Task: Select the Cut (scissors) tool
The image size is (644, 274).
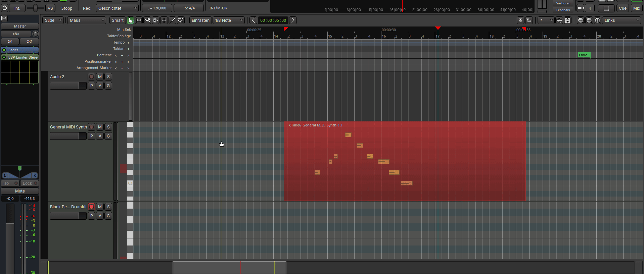Action: (147, 20)
